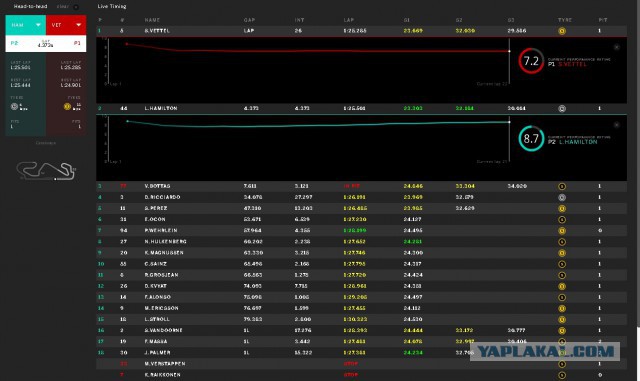
Task: Select the Head-to-head heading
Action: point(31,7)
